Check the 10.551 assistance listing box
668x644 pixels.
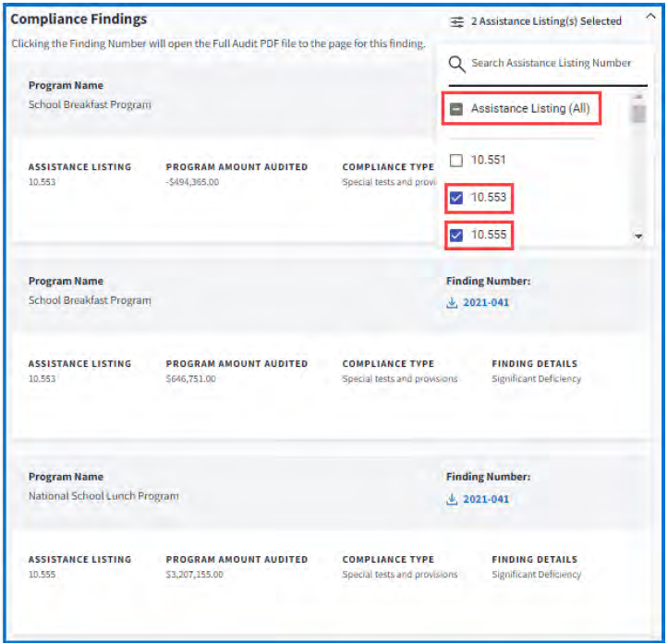click(456, 160)
